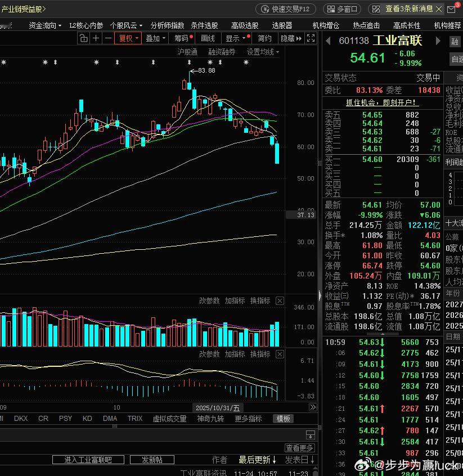
Task: Select TRIX indicator tab
Action: coord(135,419)
